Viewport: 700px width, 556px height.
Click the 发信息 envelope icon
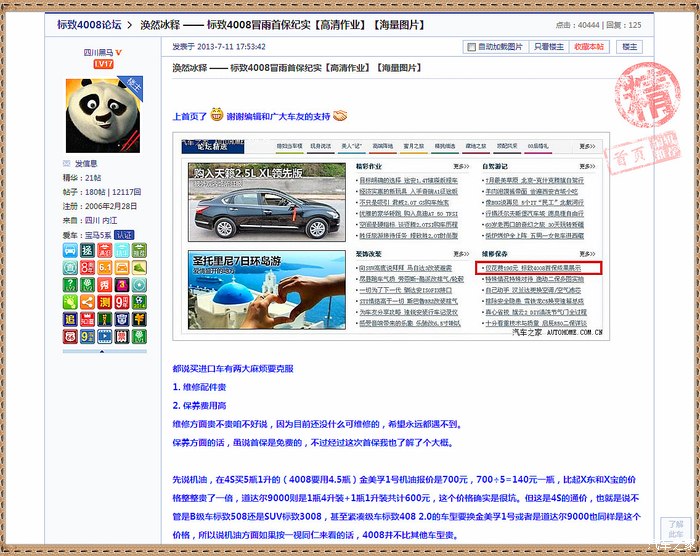(67, 163)
